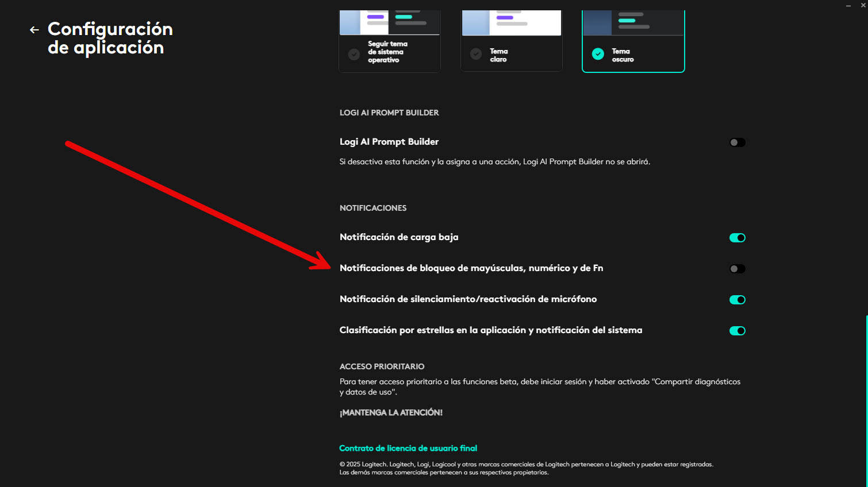Open Contrato de licencia de usuario final
868x487 pixels.
(408, 448)
